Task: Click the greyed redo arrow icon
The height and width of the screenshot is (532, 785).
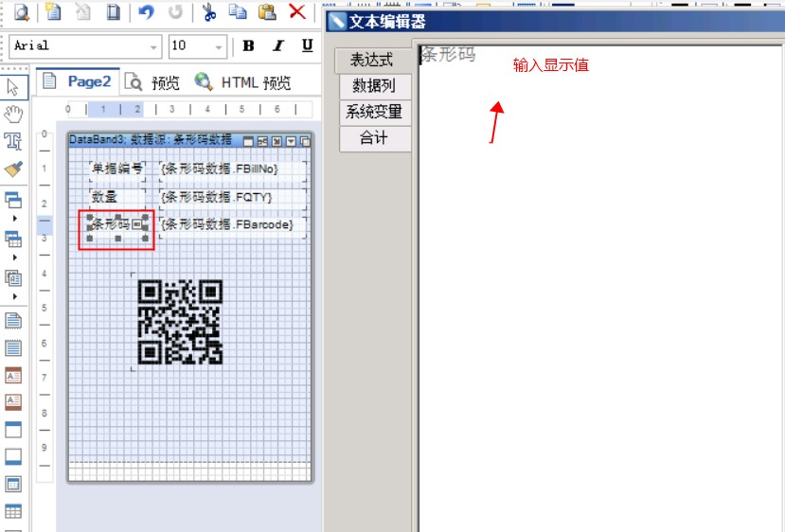Action: click(175, 11)
